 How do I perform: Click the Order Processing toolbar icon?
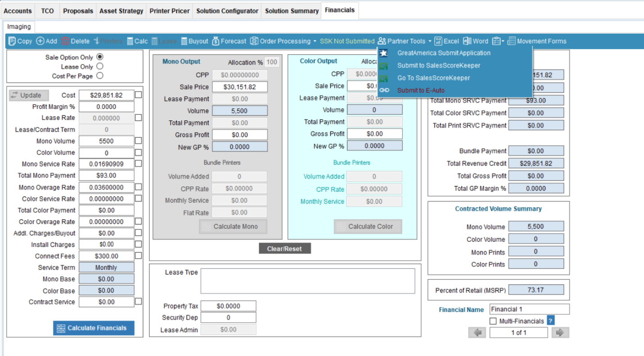254,41
